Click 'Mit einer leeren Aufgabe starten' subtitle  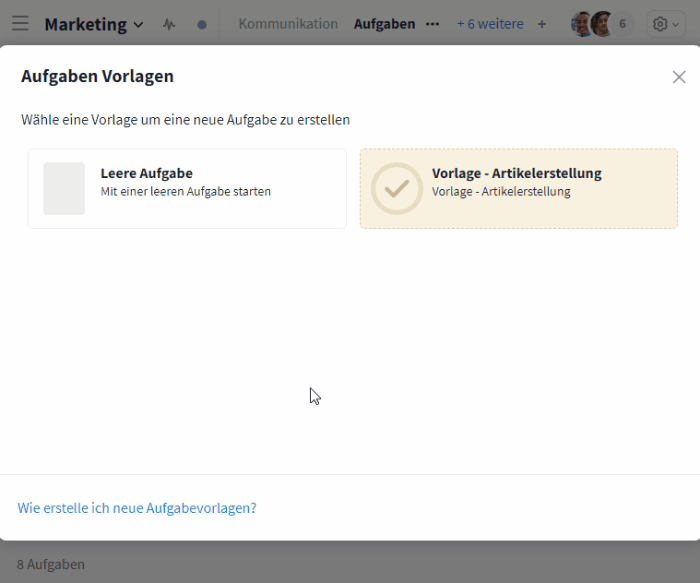click(x=186, y=192)
